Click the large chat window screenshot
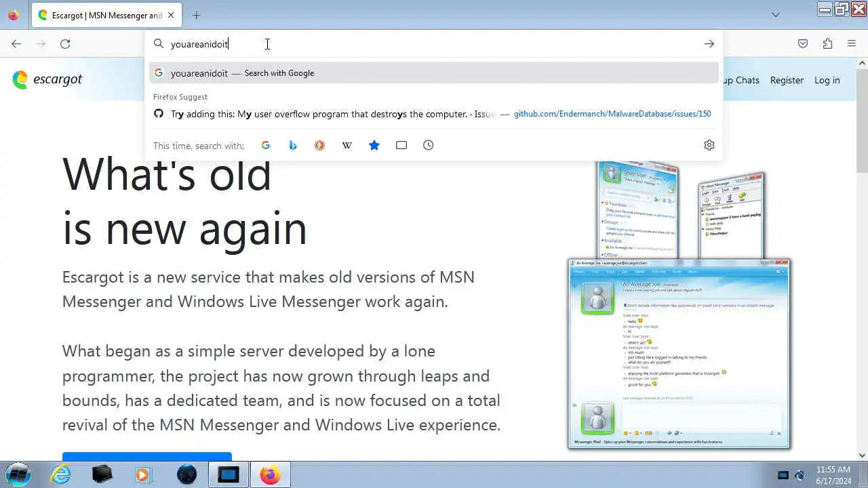Viewport: 868px width, 488px height. click(x=679, y=353)
